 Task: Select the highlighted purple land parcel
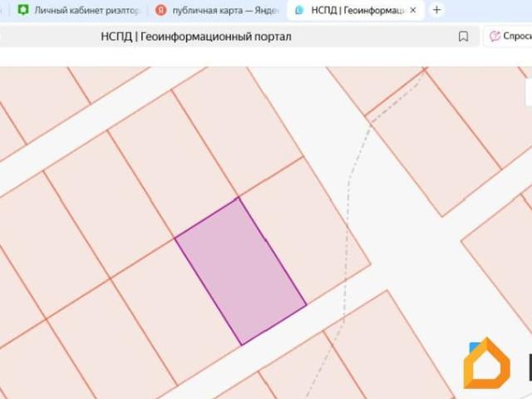[x=240, y=270]
